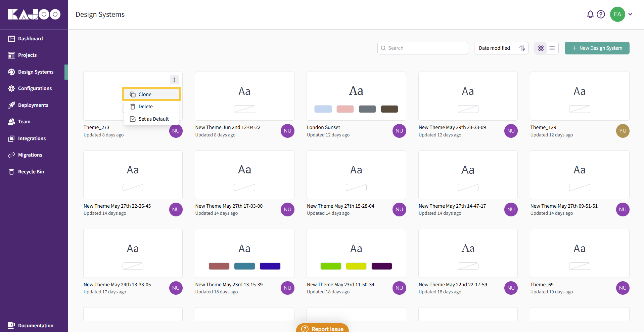This screenshot has height=332, width=644.
Task: Click the Deployments rocket icon
Action: pos(11,105)
